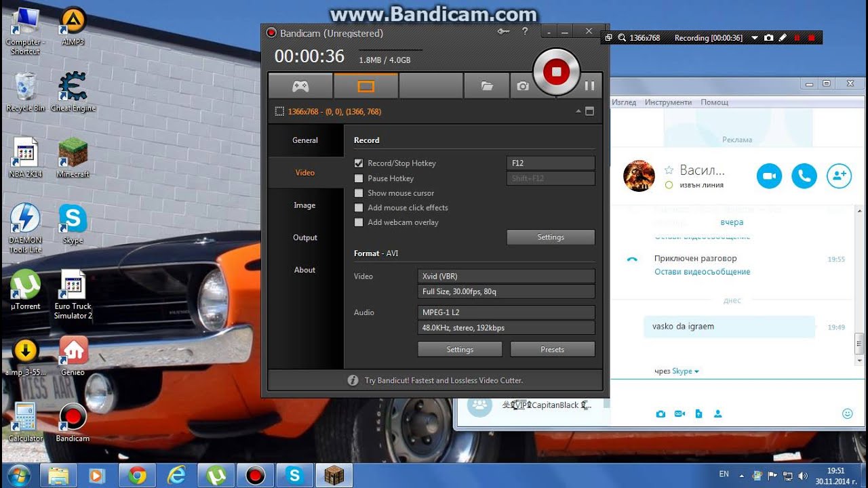The width and height of the screenshot is (868, 488).
Task: Click Settings button under Format section
Action: [460, 350]
